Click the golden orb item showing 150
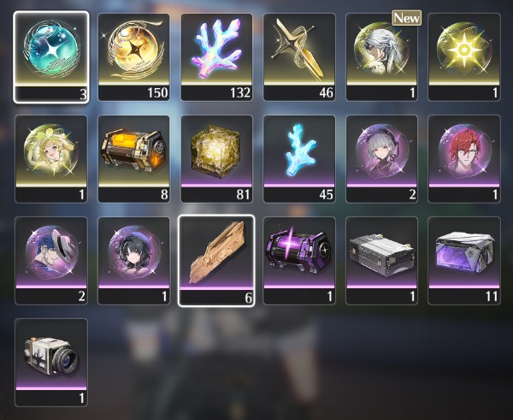The image size is (513, 420). [x=134, y=57]
